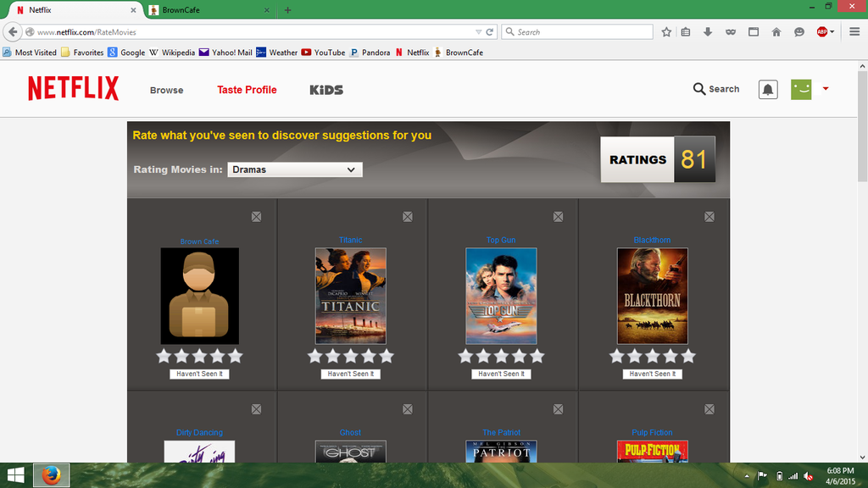Show hidden tray icons arrow
The width and height of the screenshot is (868, 488).
pyautogui.click(x=747, y=476)
